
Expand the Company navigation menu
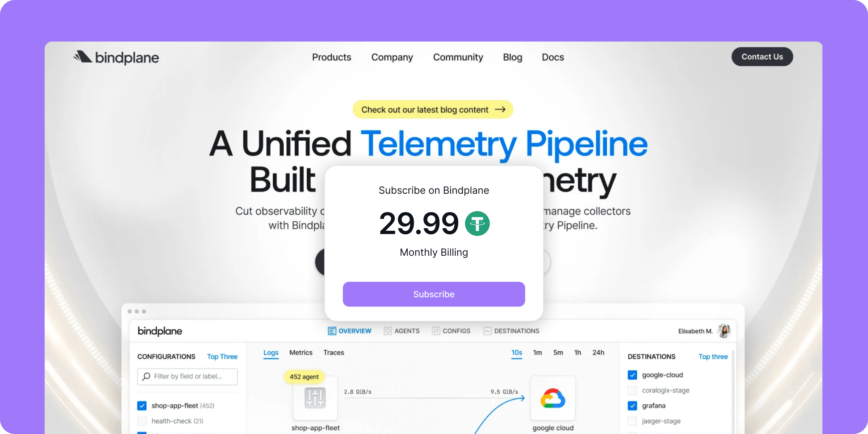(392, 57)
